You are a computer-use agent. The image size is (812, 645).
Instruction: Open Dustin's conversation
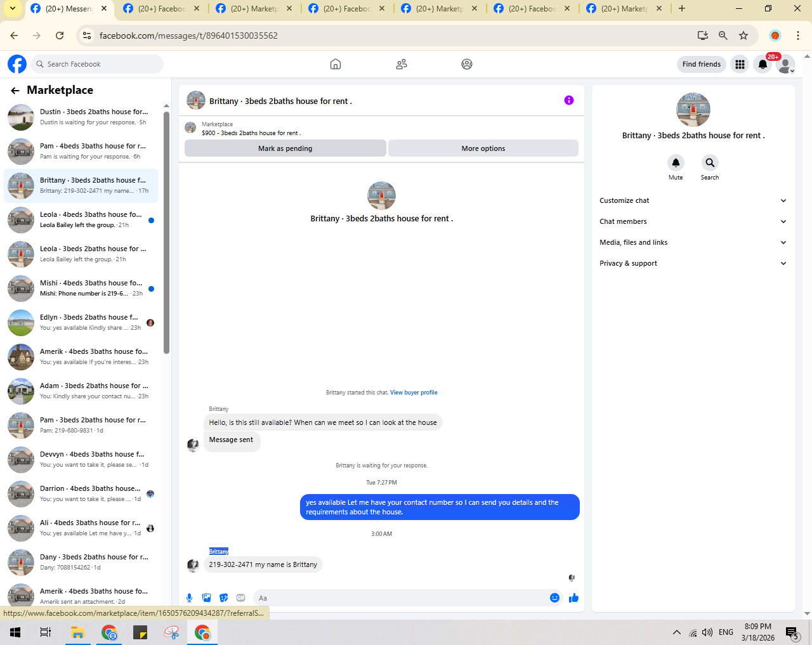click(81, 117)
